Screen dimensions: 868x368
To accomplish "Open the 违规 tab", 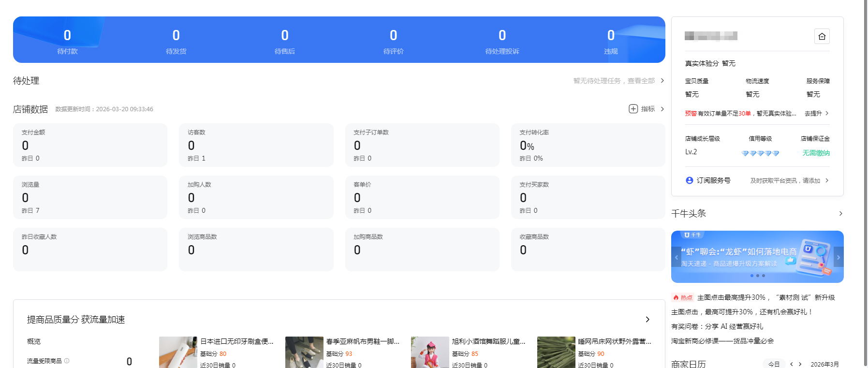I will (611, 41).
